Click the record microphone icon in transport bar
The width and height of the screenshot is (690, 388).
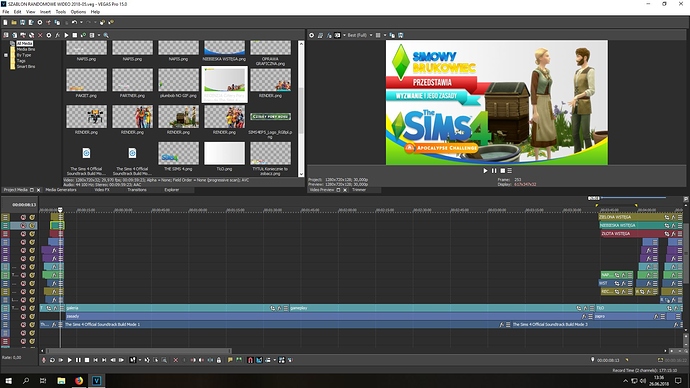pos(44,360)
